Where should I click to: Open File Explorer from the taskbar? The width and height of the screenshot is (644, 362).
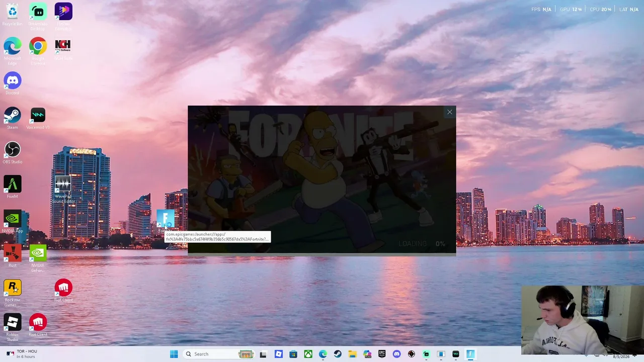[352, 354]
